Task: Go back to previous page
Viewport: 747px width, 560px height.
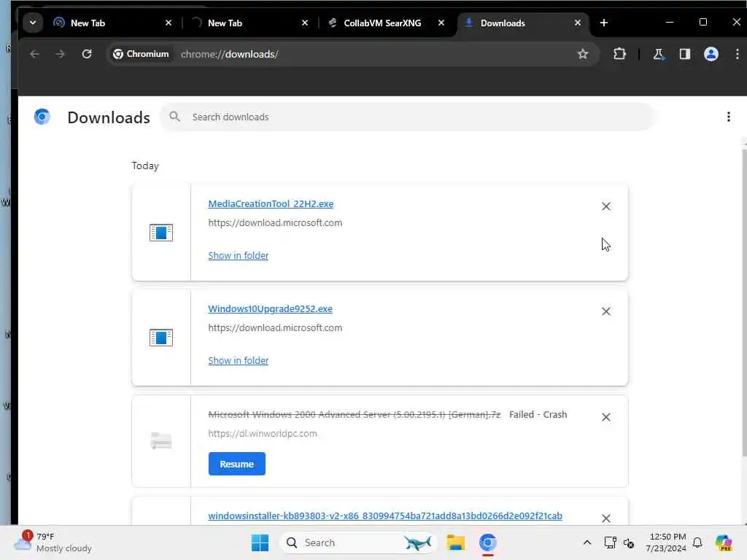Action: [x=34, y=54]
